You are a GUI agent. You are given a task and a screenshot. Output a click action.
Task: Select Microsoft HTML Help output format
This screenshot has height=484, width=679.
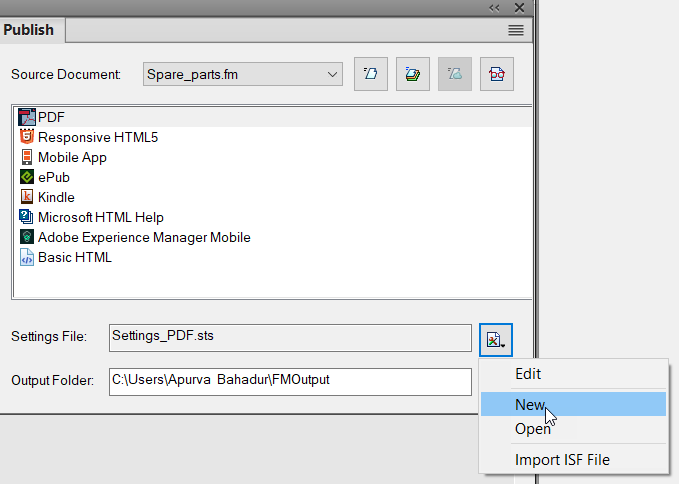pos(100,217)
